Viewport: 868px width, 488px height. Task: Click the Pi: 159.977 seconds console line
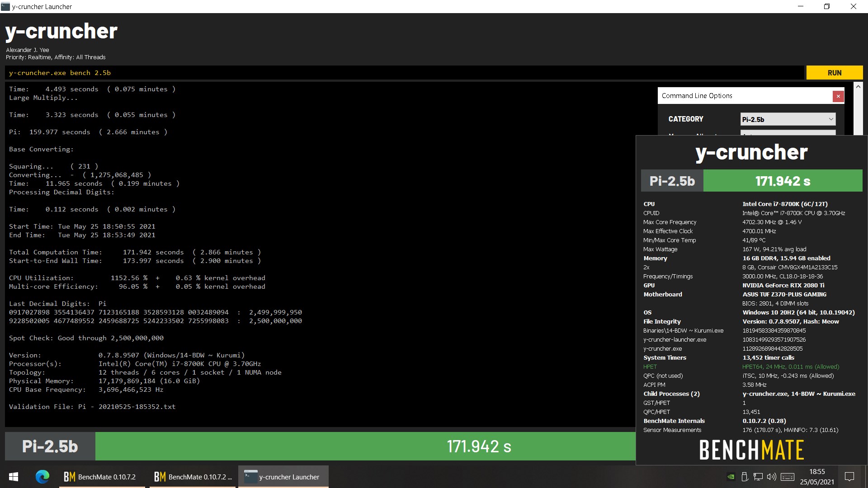[88, 132]
